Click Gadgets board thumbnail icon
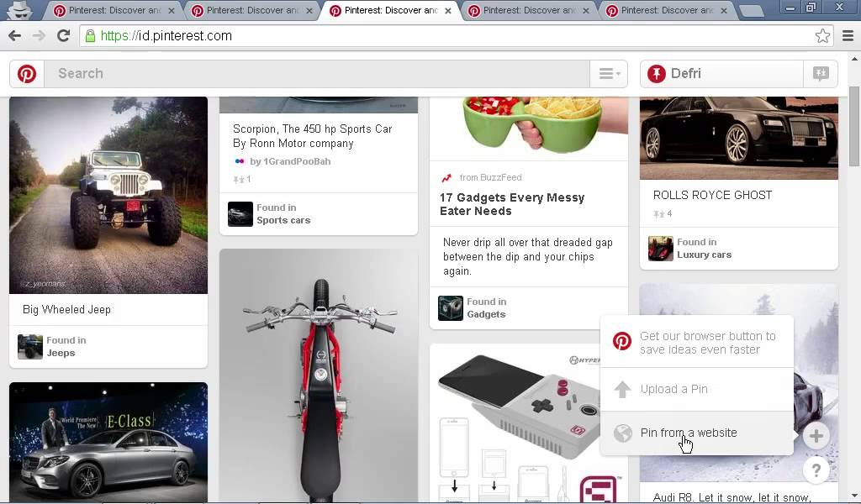The height and width of the screenshot is (504, 861). click(x=451, y=308)
